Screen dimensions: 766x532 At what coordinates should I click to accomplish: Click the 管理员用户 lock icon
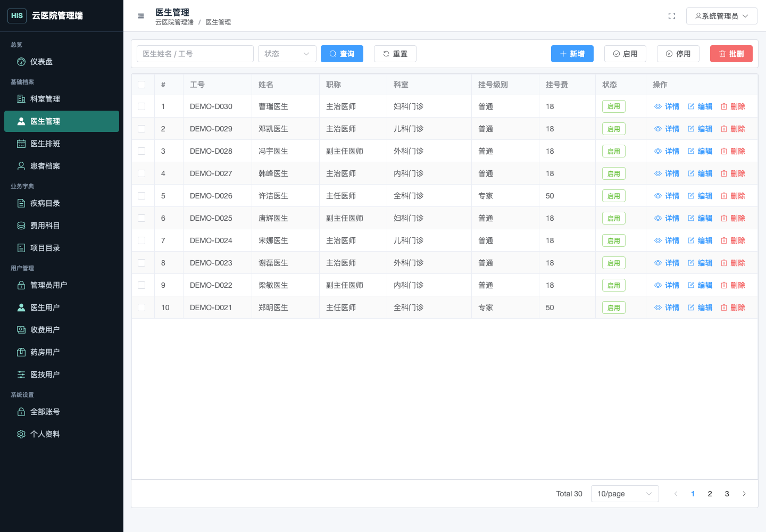[x=21, y=285]
